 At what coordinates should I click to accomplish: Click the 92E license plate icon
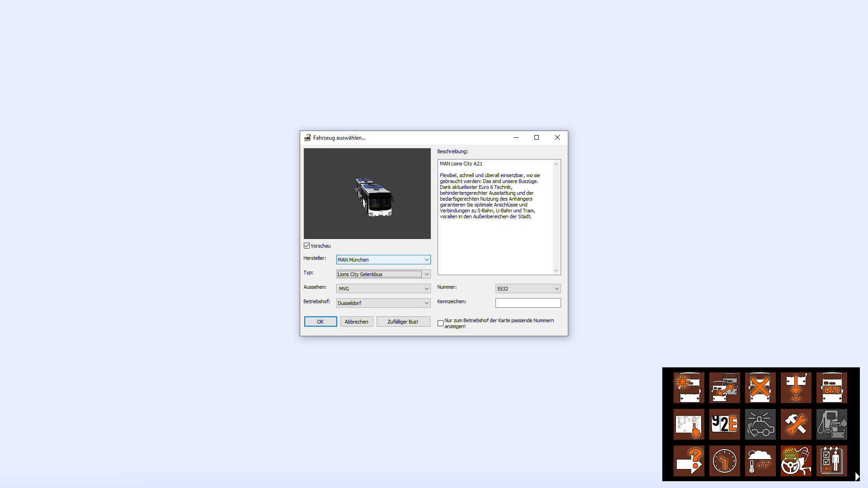[725, 424]
